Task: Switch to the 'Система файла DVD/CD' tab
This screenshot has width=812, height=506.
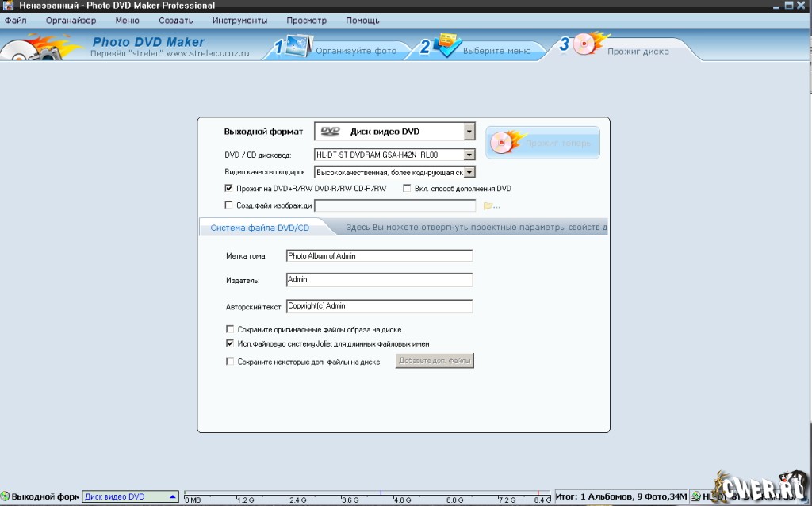Action: [x=259, y=228]
